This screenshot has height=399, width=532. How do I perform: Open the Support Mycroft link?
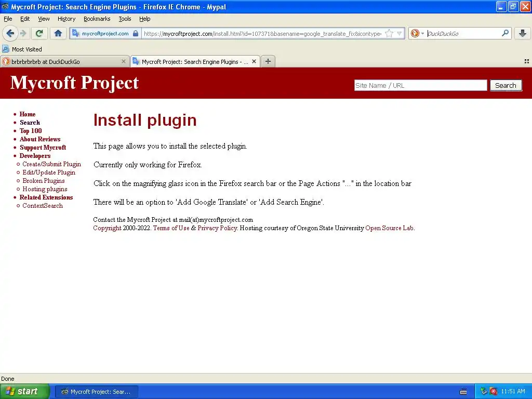[43, 148]
